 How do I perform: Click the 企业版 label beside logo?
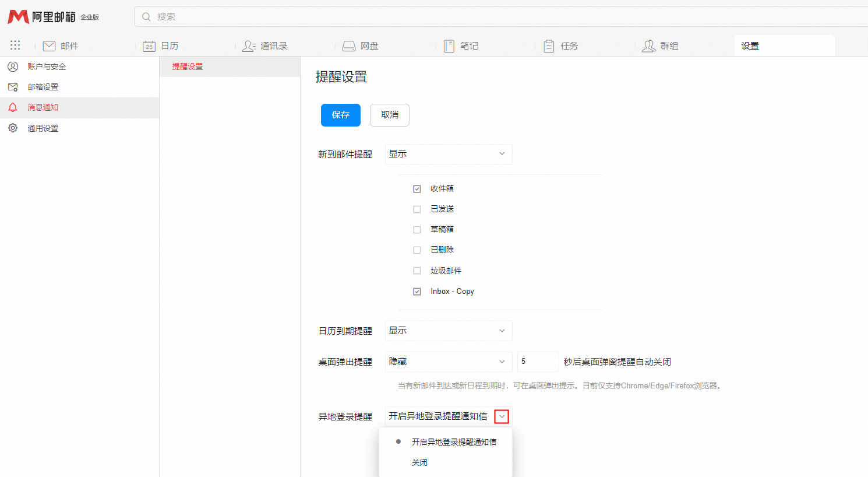[x=90, y=17]
